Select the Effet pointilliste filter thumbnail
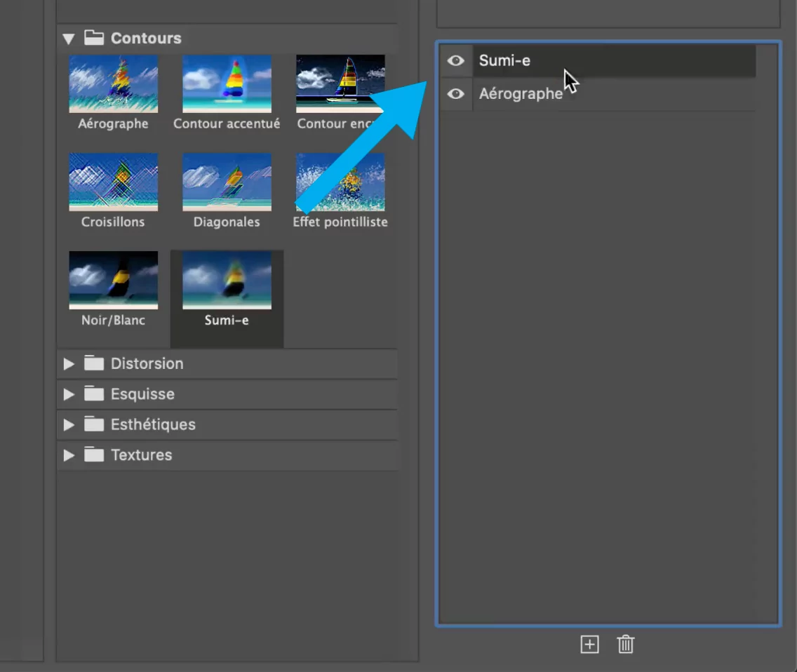This screenshot has height=672, width=797. click(340, 182)
